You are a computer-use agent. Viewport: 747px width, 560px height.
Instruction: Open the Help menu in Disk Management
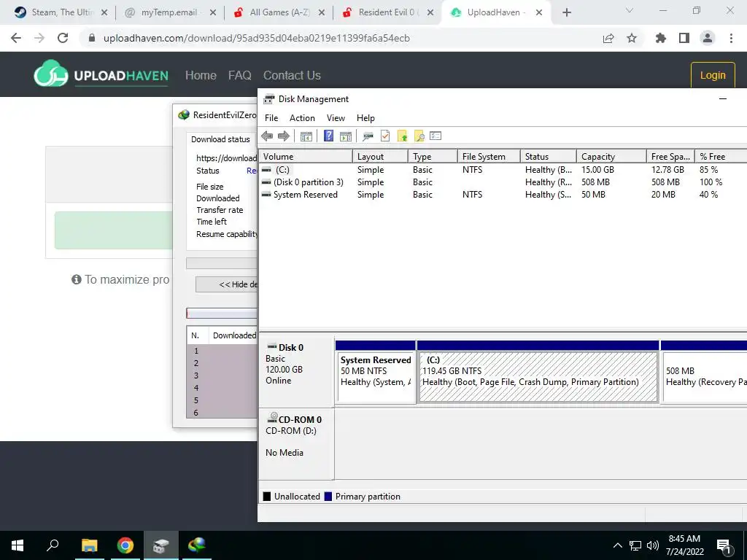coord(365,118)
